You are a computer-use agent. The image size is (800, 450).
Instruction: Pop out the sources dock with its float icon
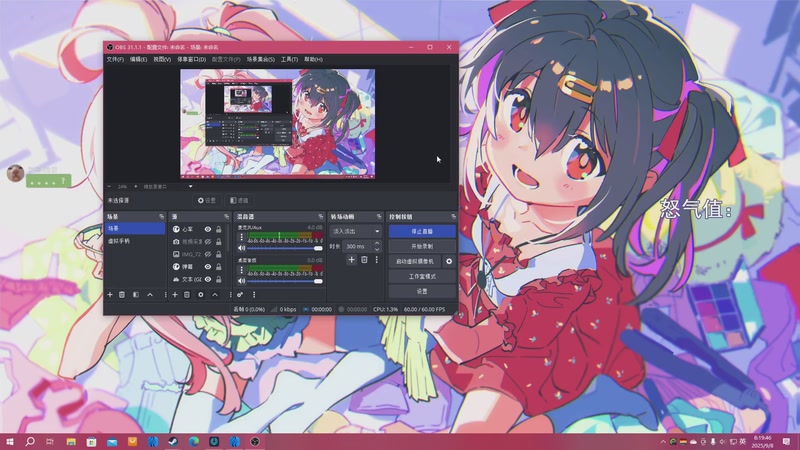click(x=227, y=217)
